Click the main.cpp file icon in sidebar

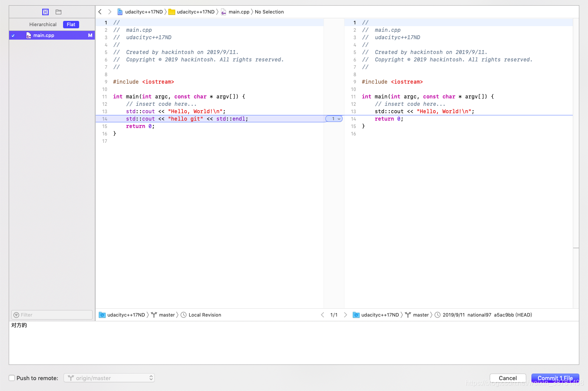click(x=29, y=35)
